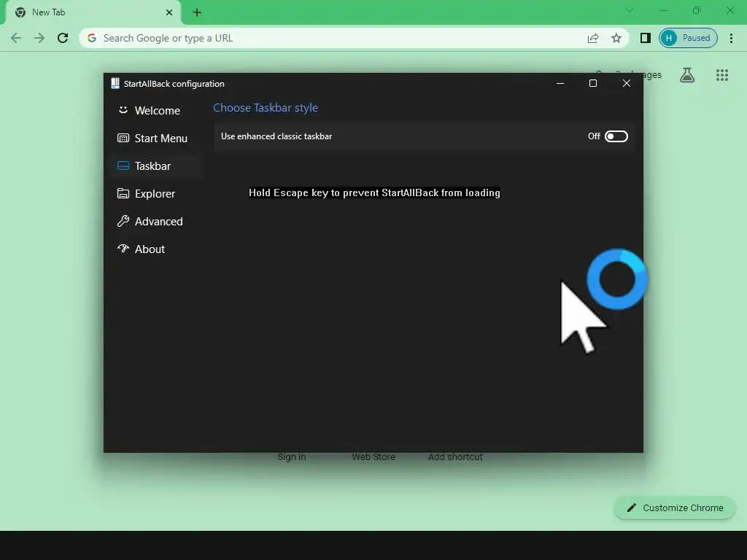
Task: Click the Google G icon in the address bar
Action: (92, 38)
